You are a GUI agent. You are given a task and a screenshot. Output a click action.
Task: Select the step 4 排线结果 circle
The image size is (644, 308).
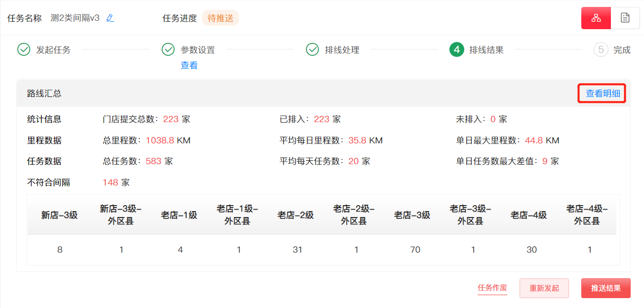[x=456, y=49]
